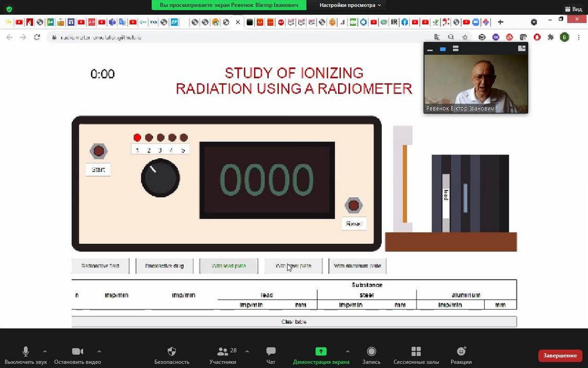The height and width of the screenshot is (368, 588).
Task: Open the Reactions (Реакции) menu
Action: click(461, 352)
